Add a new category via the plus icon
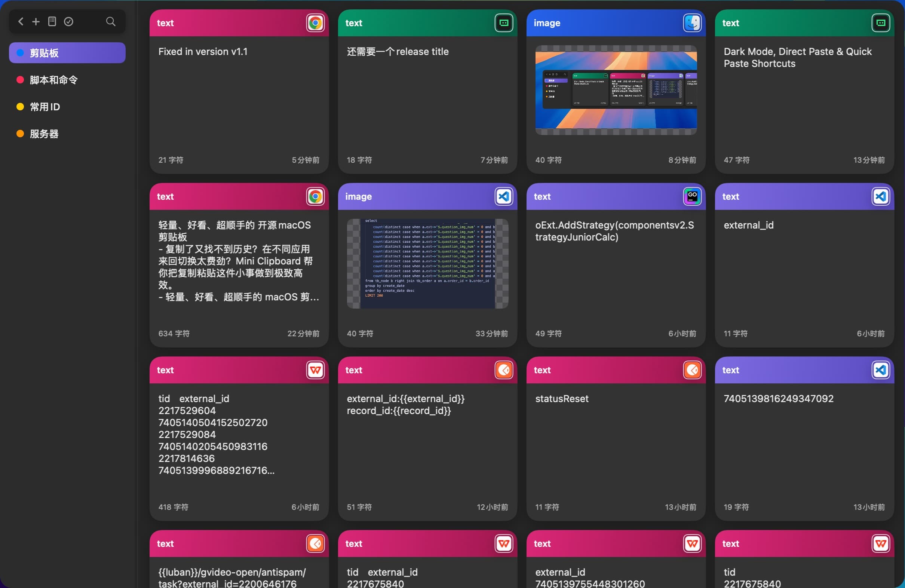Viewport: 905px width, 588px height. tap(36, 21)
